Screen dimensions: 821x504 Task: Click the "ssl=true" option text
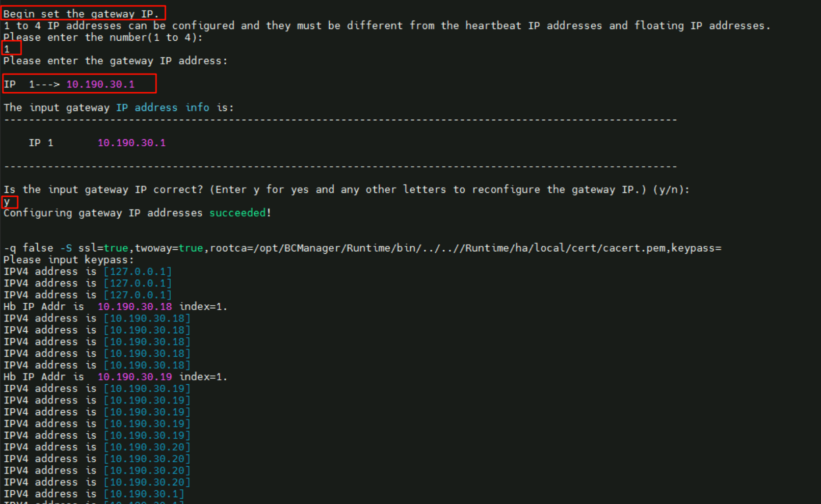[103, 248]
